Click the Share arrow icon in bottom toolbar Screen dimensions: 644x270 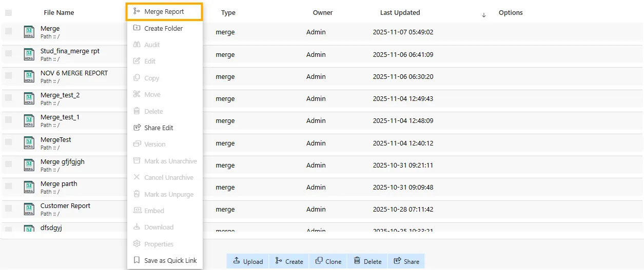click(x=397, y=261)
